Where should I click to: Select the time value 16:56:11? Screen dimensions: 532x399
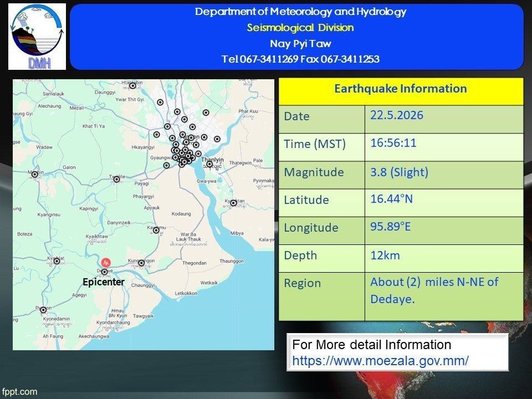point(393,143)
